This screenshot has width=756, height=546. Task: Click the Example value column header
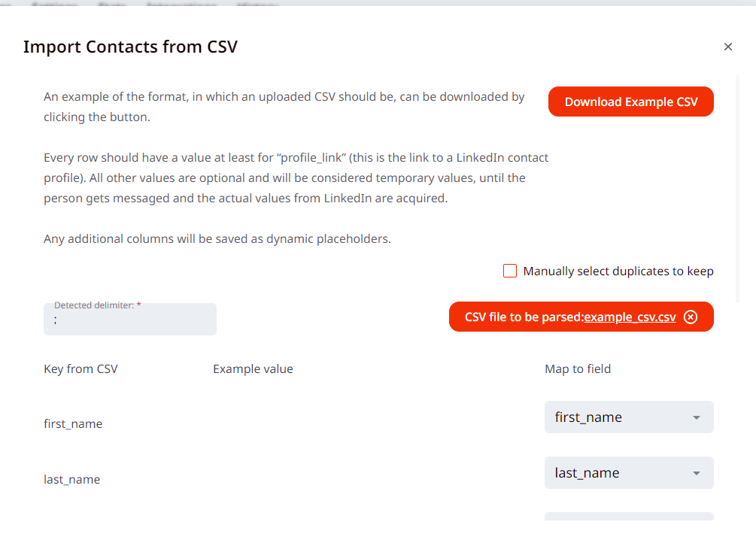pyautogui.click(x=253, y=369)
